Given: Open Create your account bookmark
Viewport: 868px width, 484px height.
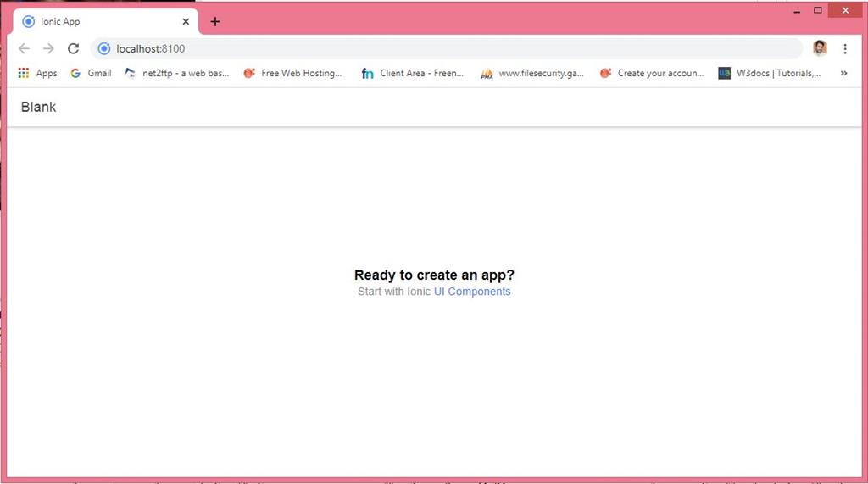Looking at the screenshot, I should tap(652, 73).
